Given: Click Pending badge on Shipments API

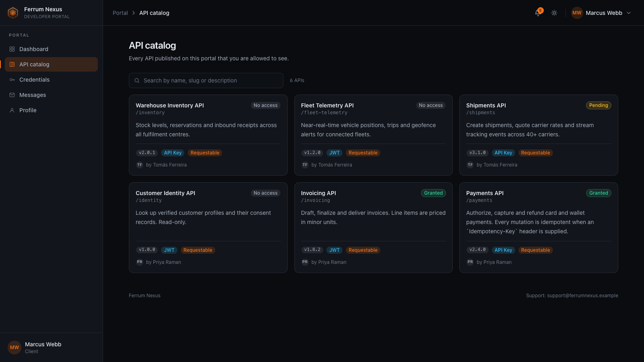Looking at the screenshot, I should [599, 105].
